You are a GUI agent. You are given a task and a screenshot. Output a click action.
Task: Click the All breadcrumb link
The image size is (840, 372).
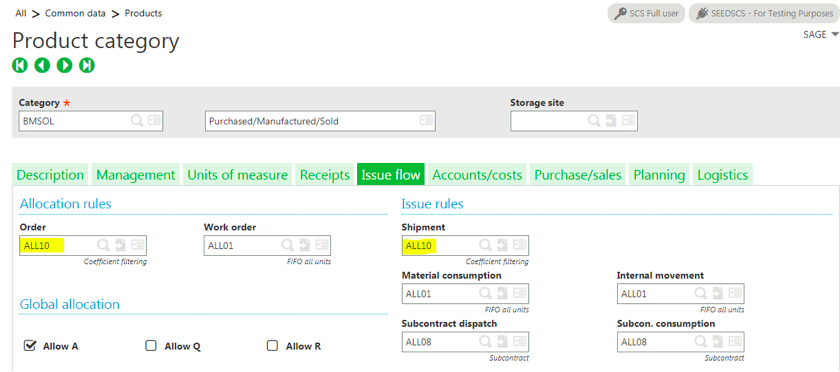(x=21, y=13)
